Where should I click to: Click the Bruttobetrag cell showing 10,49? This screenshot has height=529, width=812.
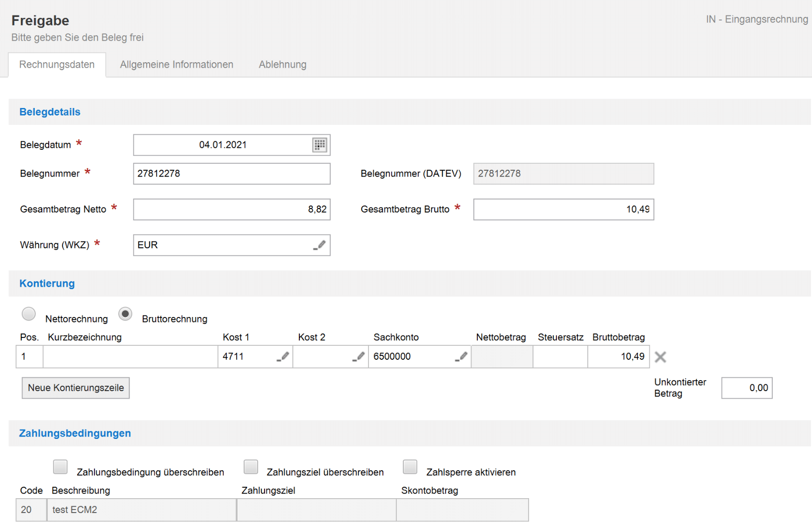coord(618,357)
